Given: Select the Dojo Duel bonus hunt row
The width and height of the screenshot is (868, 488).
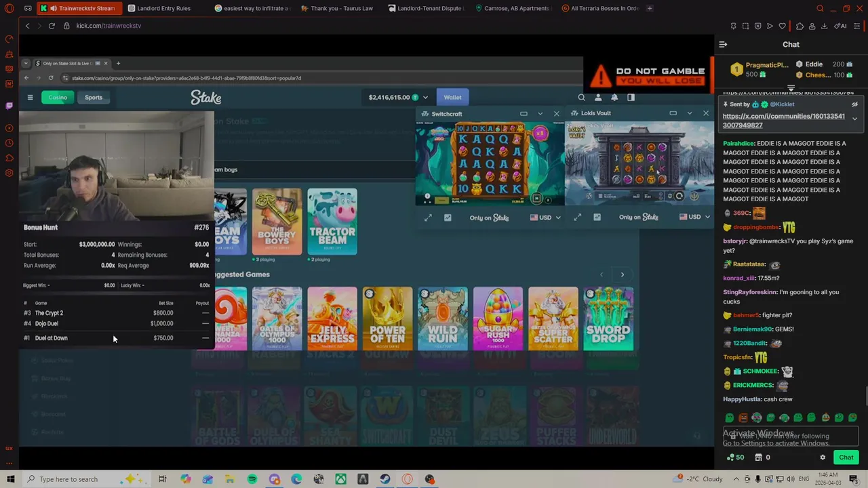Looking at the screenshot, I should coord(117,324).
